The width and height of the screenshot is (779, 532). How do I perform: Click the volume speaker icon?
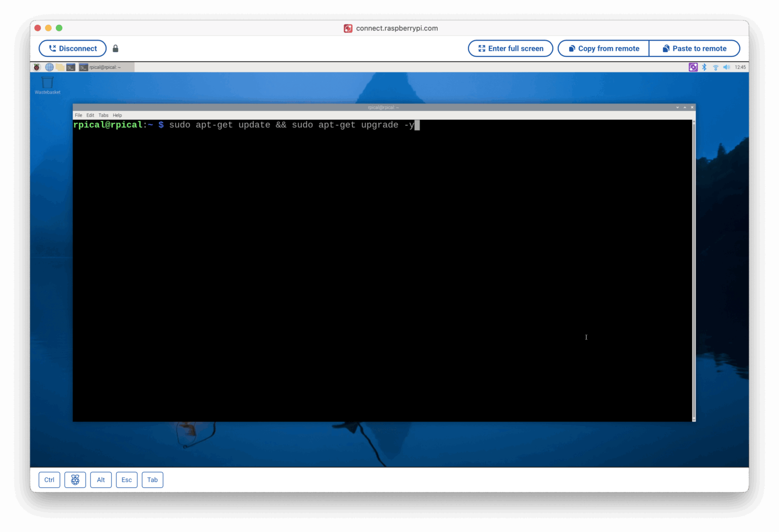[x=726, y=67]
